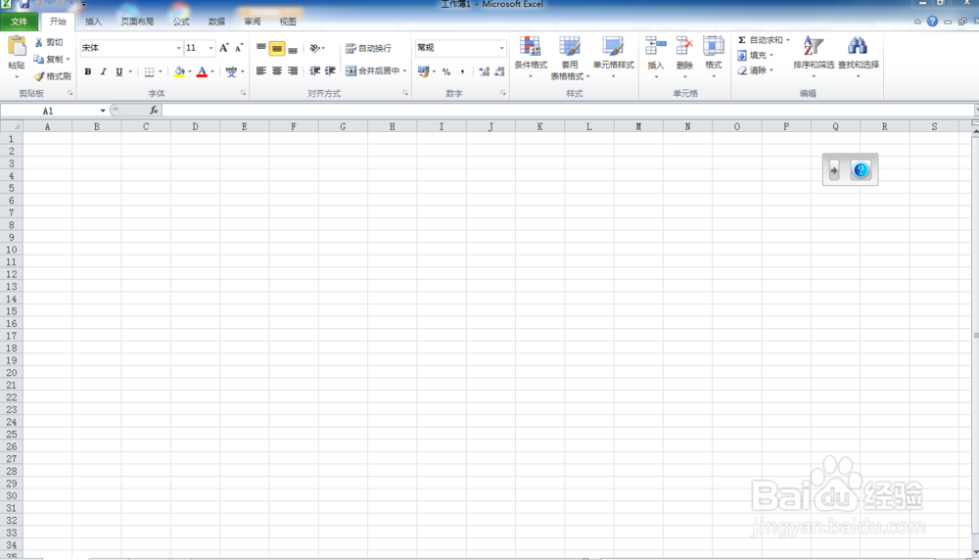This screenshot has width=979, height=560.
Task: Select the column D header
Action: 195,126
